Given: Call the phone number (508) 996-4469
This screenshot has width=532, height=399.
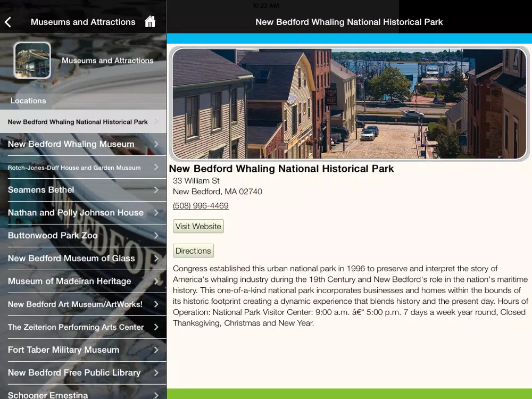Looking at the screenshot, I should tap(201, 205).
